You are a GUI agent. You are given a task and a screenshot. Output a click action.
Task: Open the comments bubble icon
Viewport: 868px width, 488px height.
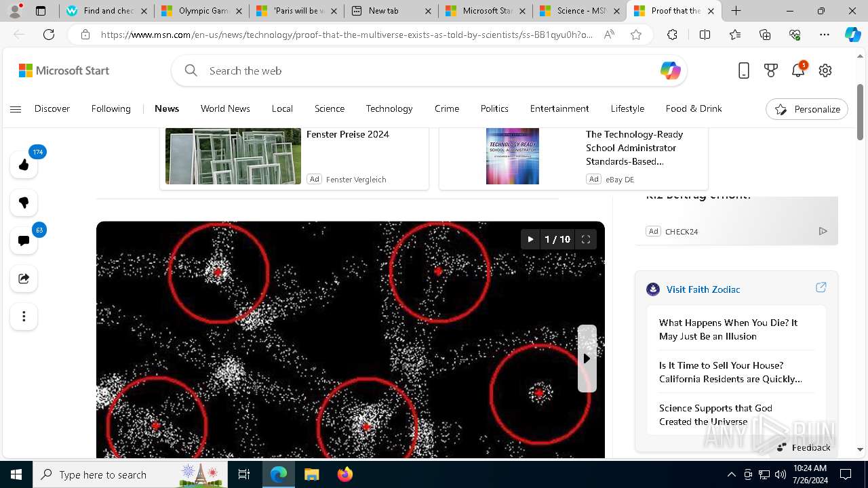click(x=24, y=241)
